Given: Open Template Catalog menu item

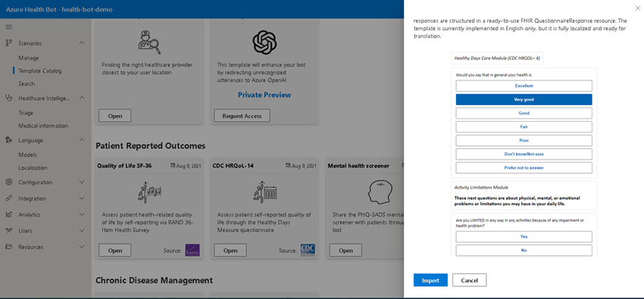Looking at the screenshot, I should pyautogui.click(x=40, y=70).
